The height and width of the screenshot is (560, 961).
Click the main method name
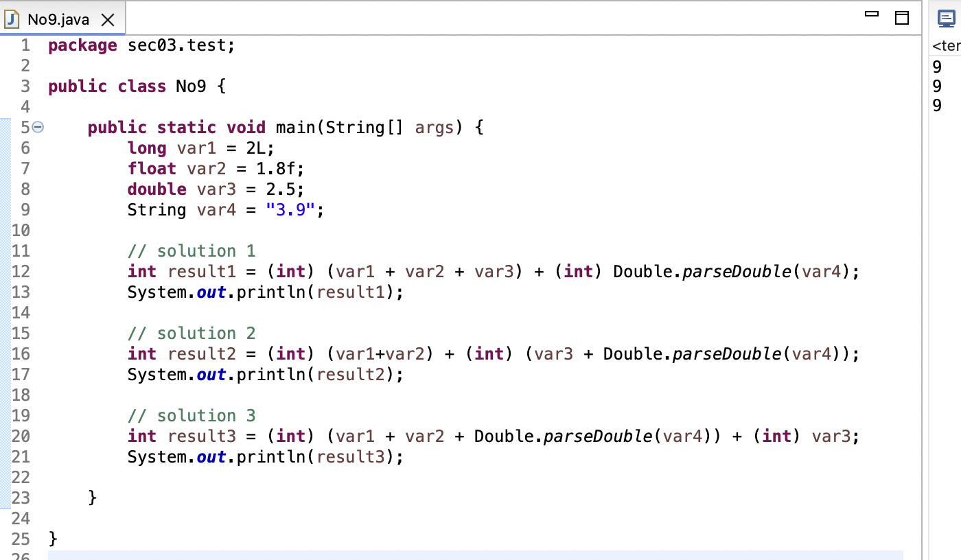coord(296,128)
